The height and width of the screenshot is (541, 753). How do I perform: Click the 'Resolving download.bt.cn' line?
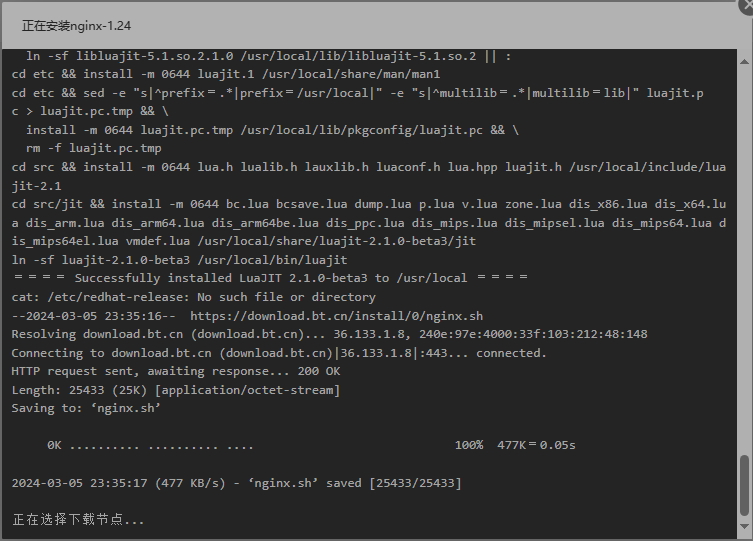[x=329, y=334]
